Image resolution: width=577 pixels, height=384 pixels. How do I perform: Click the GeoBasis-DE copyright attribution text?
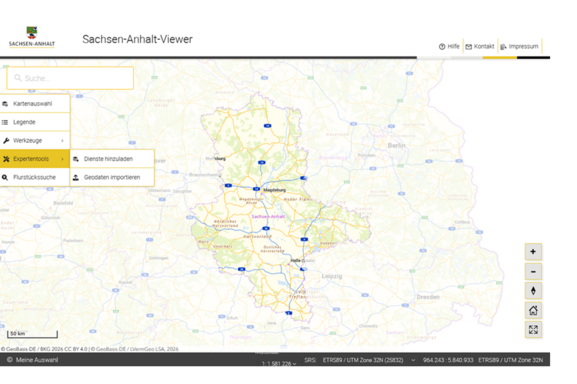[90, 349]
